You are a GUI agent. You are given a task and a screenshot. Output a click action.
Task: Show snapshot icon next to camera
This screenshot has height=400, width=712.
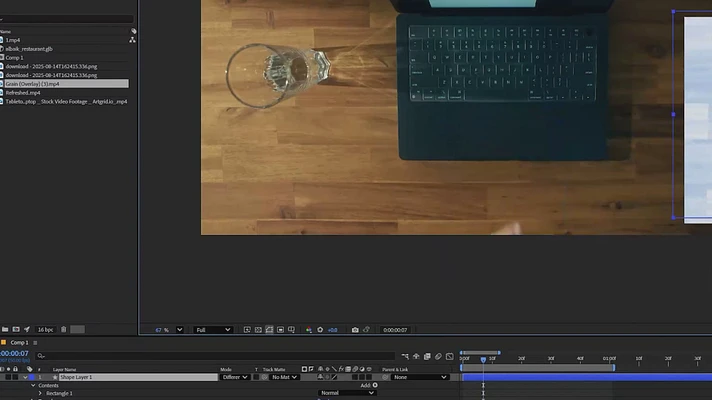[366, 330]
